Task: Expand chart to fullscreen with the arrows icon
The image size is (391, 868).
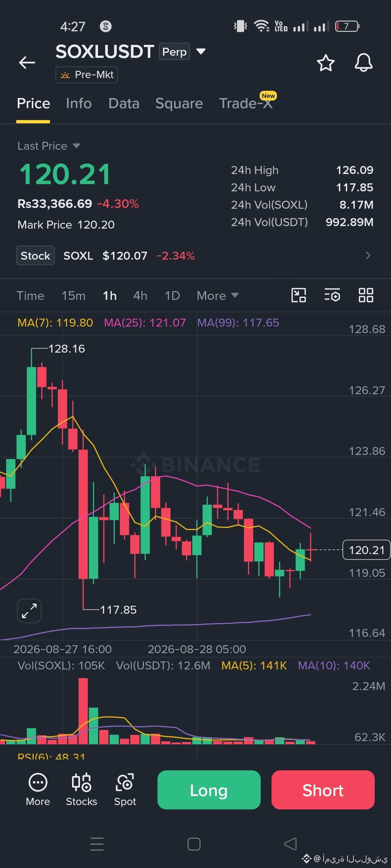Action: coord(29,611)
